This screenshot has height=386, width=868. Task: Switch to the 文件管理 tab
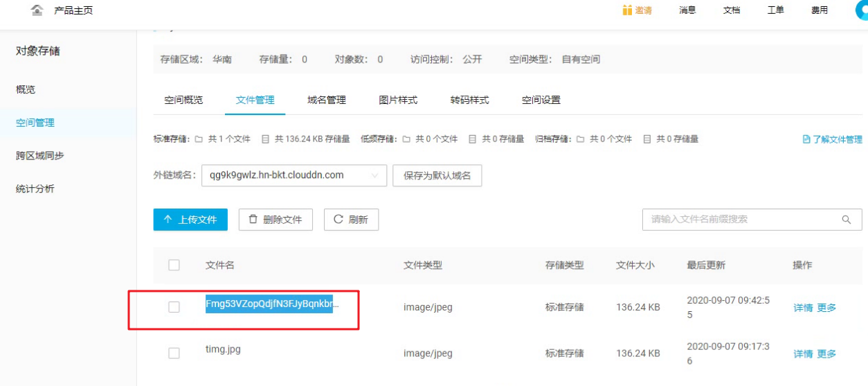tap(255, 100)
